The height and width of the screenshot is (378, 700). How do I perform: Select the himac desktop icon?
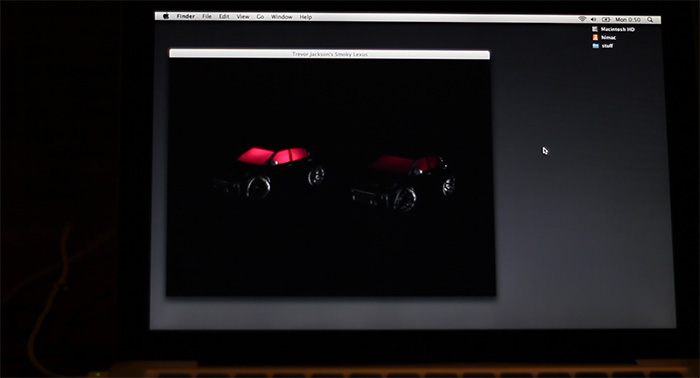pyautogui.click(x=595, y=37)
